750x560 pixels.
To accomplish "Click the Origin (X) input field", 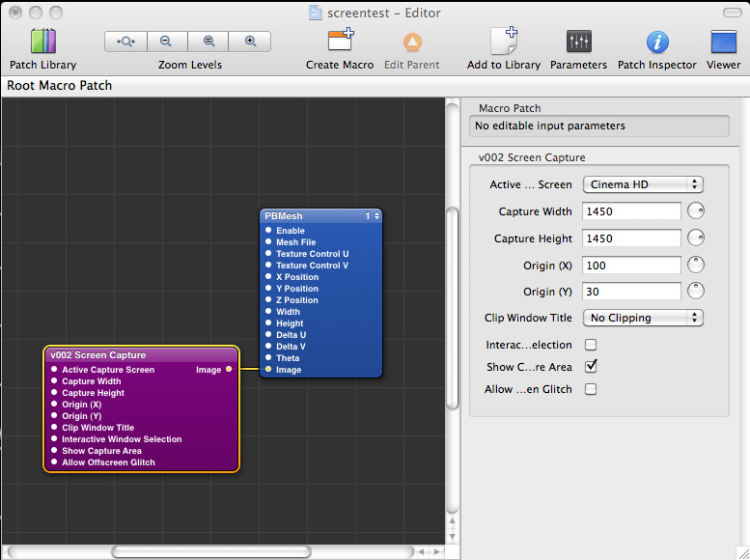I will (x=631, y=266).
